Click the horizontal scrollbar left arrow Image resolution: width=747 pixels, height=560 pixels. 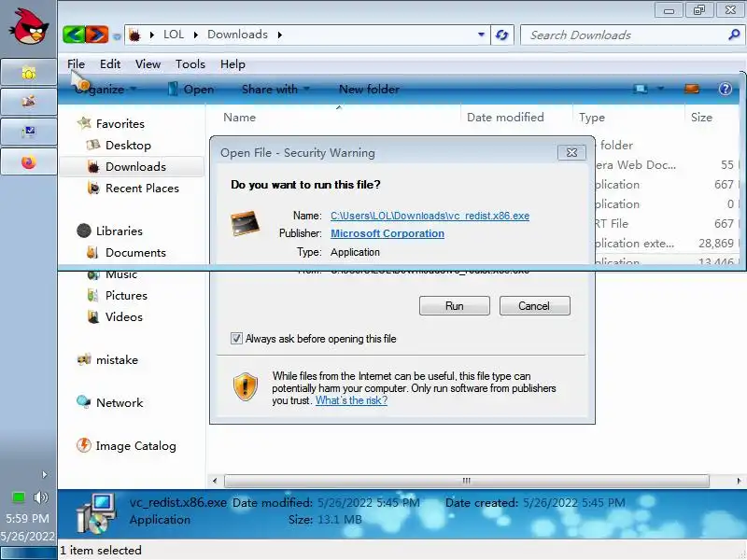tap(215, 481)
